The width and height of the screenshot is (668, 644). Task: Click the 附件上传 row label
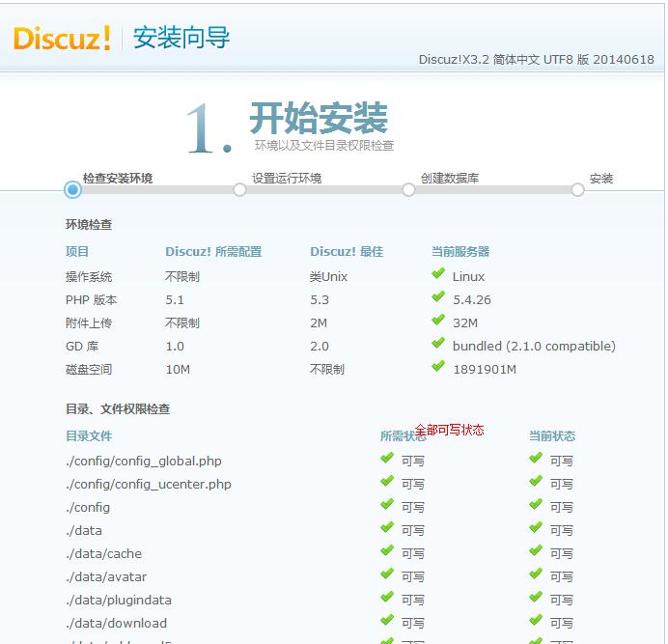pos(89,323)
